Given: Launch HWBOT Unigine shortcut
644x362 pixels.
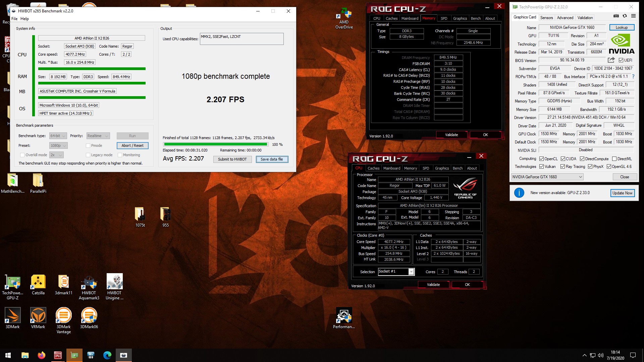Looking at the screenshot, I should click(114, 287).
